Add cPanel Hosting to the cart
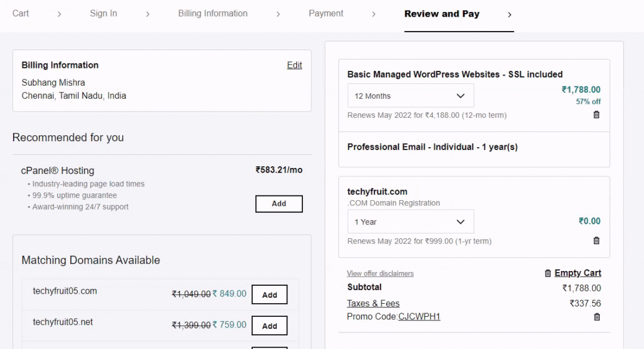 pyautogui.click(x=279, y=204)
